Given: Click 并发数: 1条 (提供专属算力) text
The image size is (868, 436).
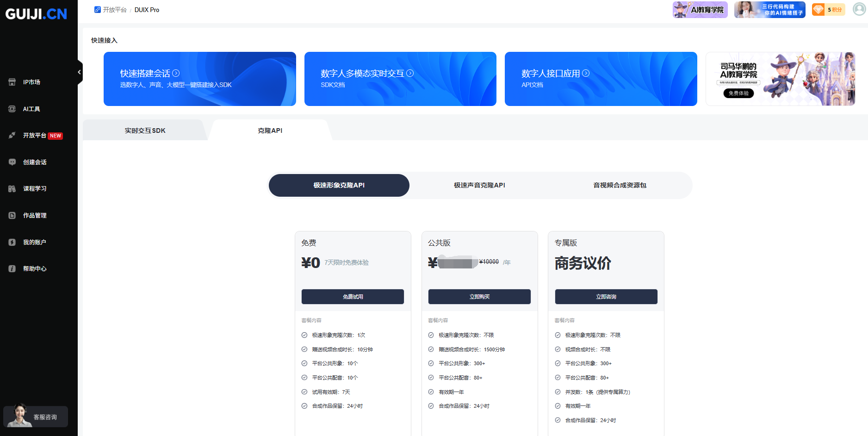Looking at the screenshot, I should [598, 392].
